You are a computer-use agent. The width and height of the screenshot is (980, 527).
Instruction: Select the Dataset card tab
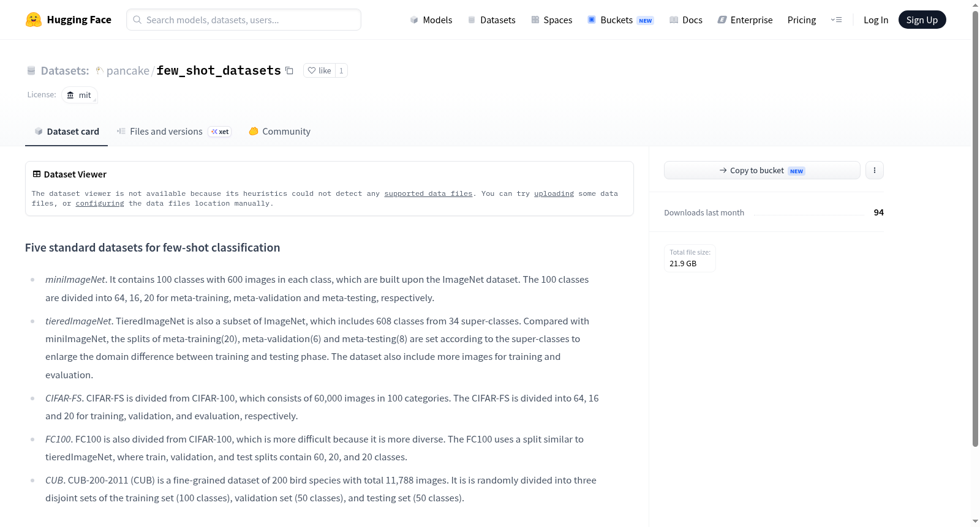tap(67, 131)
